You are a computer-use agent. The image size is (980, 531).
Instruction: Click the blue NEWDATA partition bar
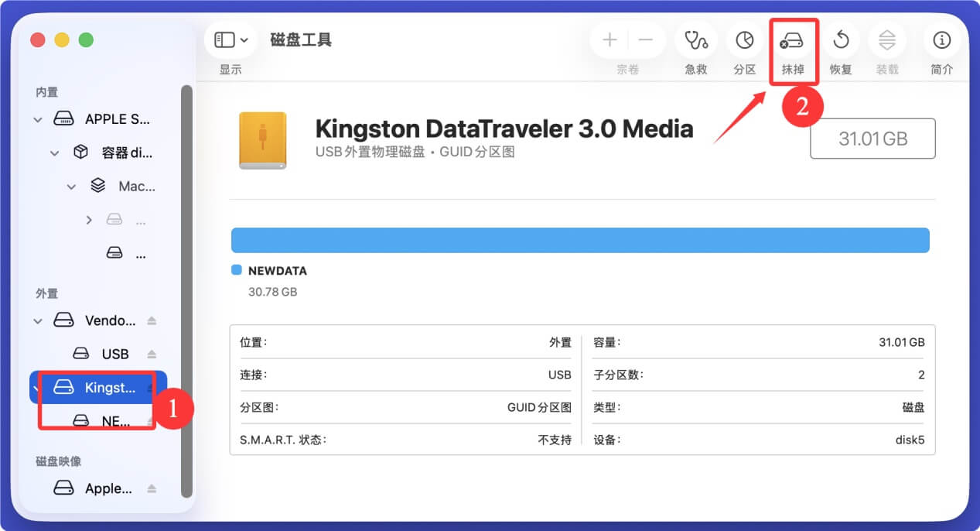point(580,240)
